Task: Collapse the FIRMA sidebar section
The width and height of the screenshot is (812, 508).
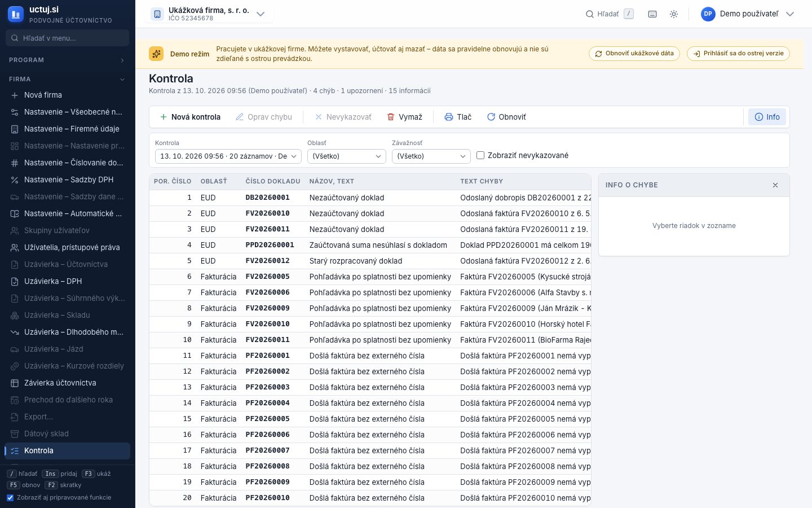Action: pos(67,79)
